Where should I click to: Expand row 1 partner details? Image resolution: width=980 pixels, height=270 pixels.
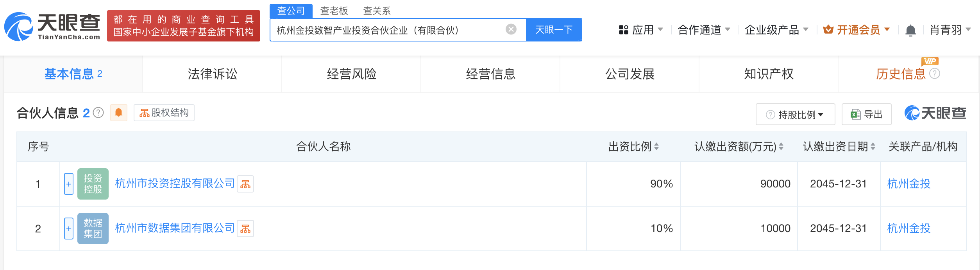[69, 184]
